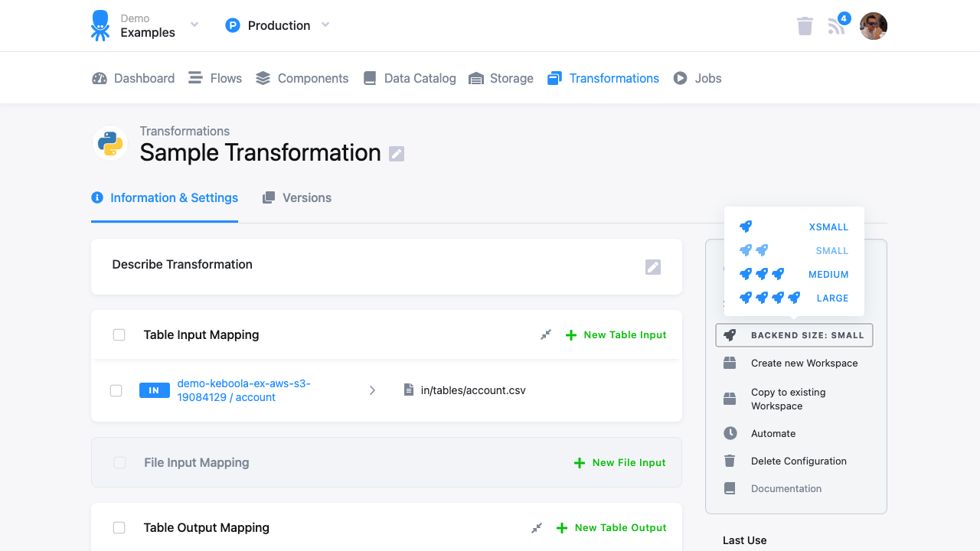
Task: Click the pencil icon to rename Sample Transformation
Action: [396, 154]
